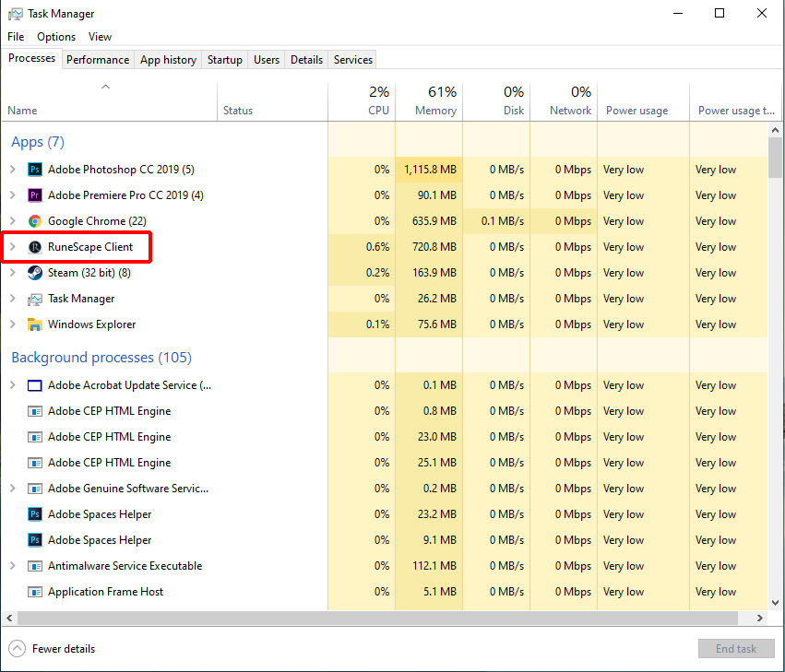Open the View menu
This screenshot has width=785, height=672.
tap(101, 37)
